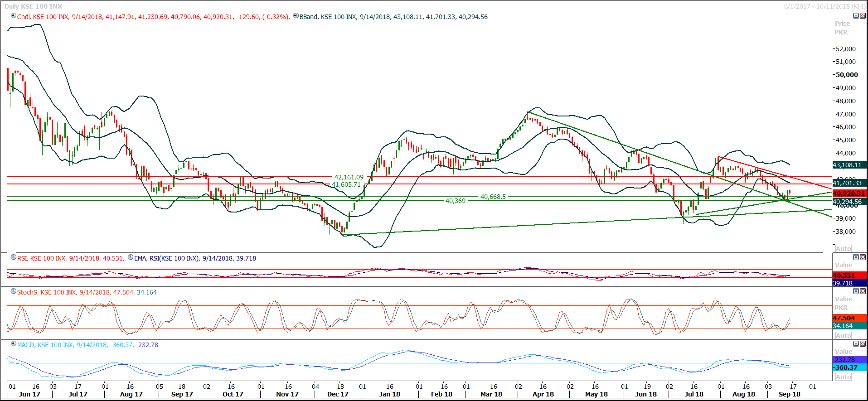Screen dimensions: 868x401
Task: Click the MACD indicator icon
Action: tap(14, 344)
